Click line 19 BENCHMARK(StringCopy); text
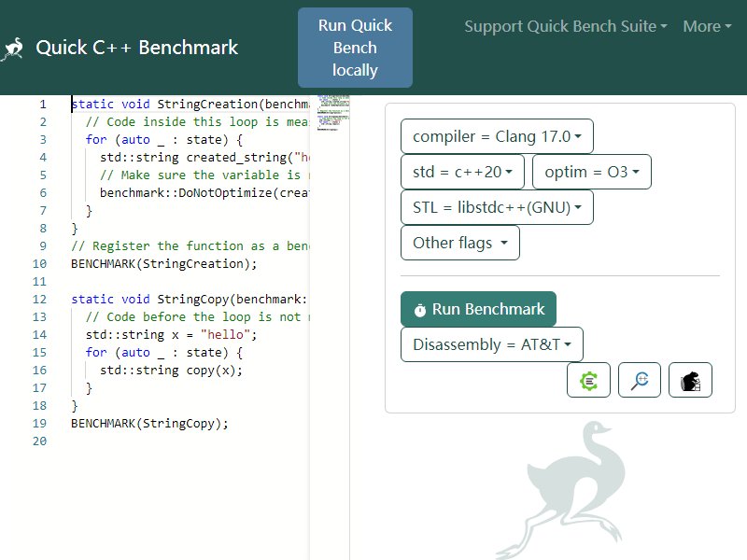The height and width of the screenshot is (560, 747). coord(149,424)
